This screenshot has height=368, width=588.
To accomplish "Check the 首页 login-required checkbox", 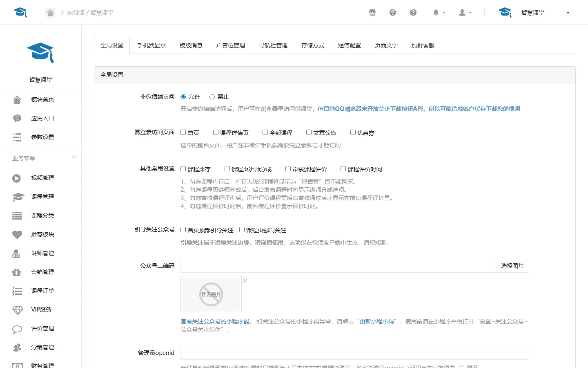I will 183,132.
